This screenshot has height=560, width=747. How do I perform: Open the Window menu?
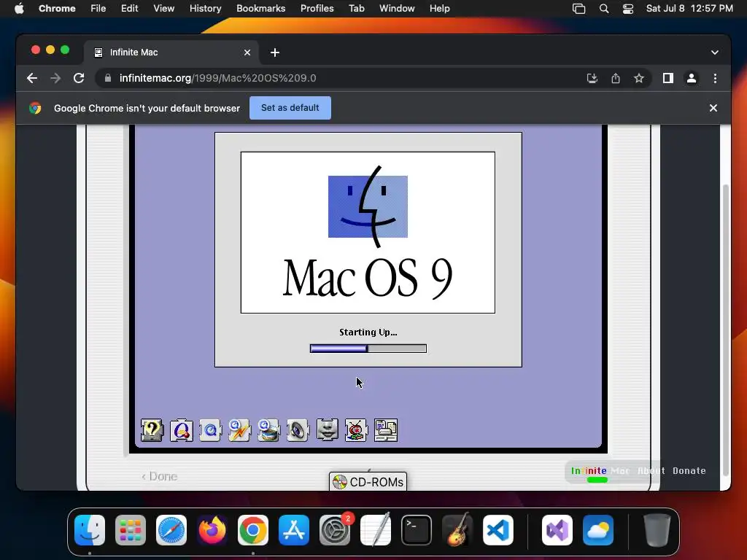397,9
